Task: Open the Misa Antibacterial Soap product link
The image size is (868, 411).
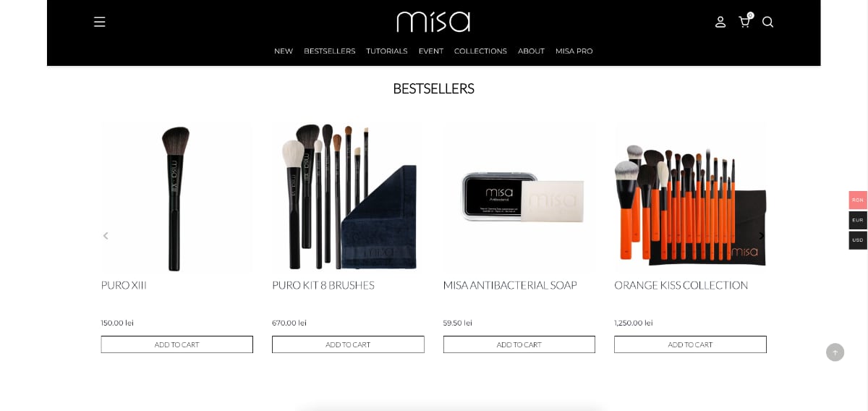Action: click(x=510, y=285)
